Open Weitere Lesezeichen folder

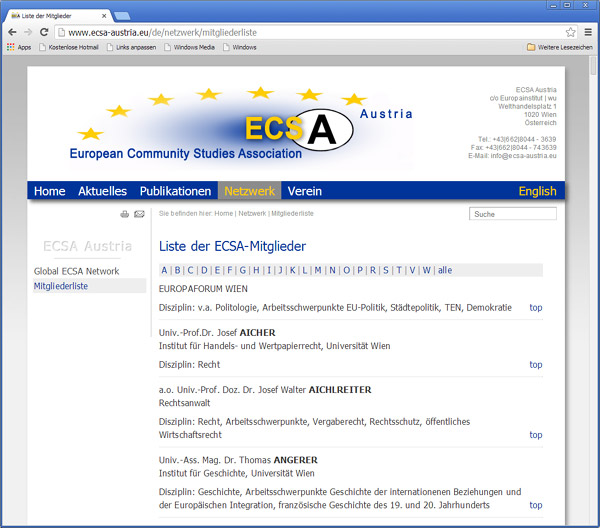[560, 47]
